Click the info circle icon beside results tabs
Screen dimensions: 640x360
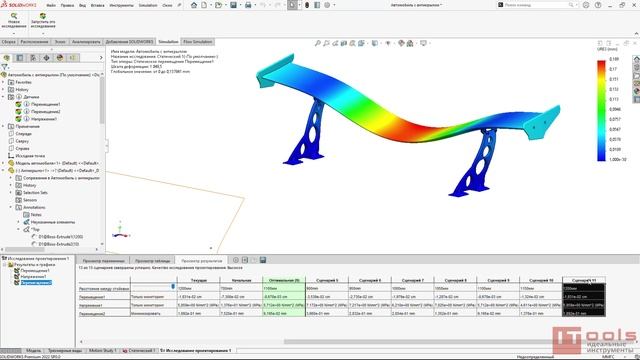[x=236, y=260]
